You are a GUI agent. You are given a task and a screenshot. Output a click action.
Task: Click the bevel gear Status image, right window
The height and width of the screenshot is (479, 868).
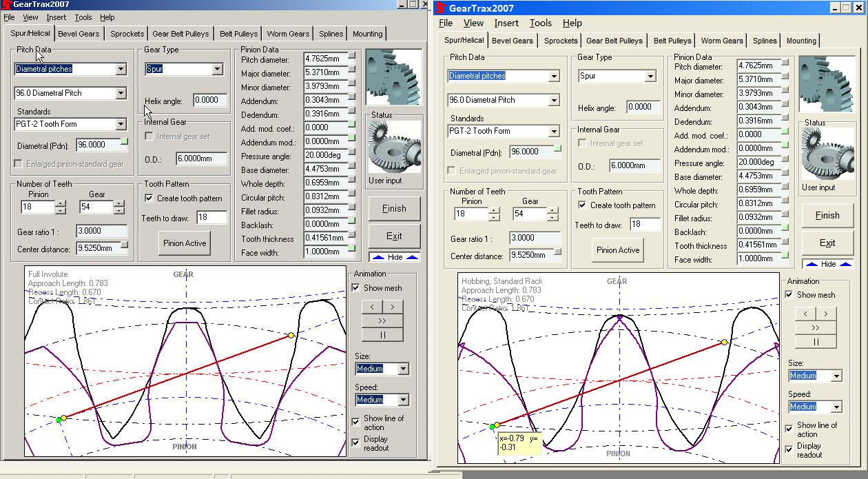pos(828,154)
